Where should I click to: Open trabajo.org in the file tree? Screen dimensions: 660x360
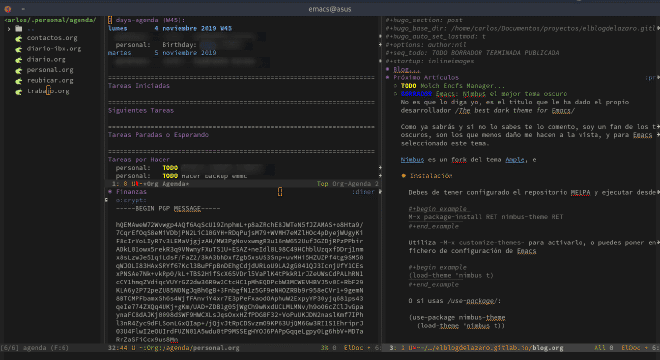click(48, 91)
